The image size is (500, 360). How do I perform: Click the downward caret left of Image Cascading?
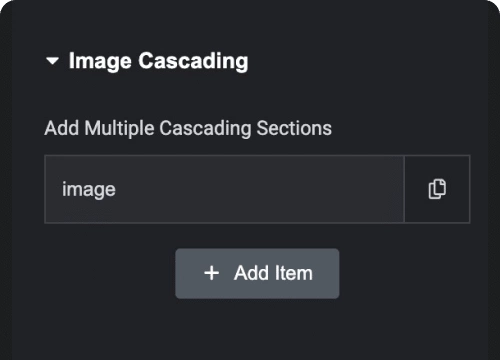(52, 61)
